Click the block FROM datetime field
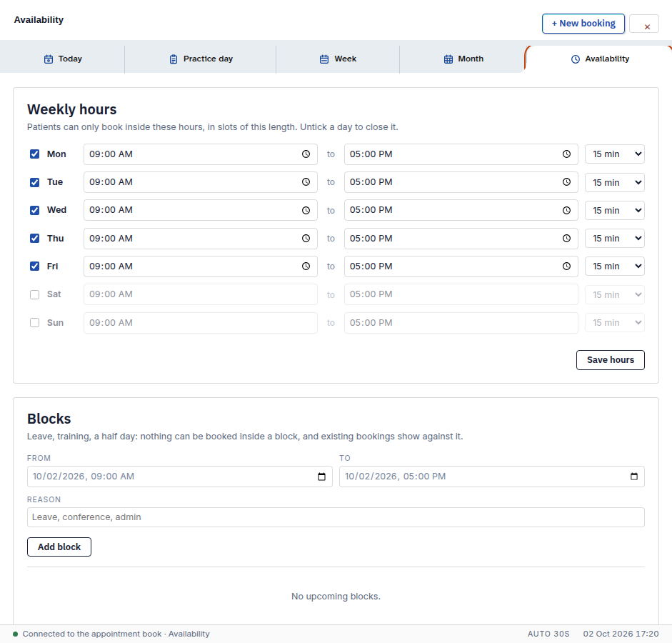The image size is (672, 643). pyautogui.click(x=179, y=477)
